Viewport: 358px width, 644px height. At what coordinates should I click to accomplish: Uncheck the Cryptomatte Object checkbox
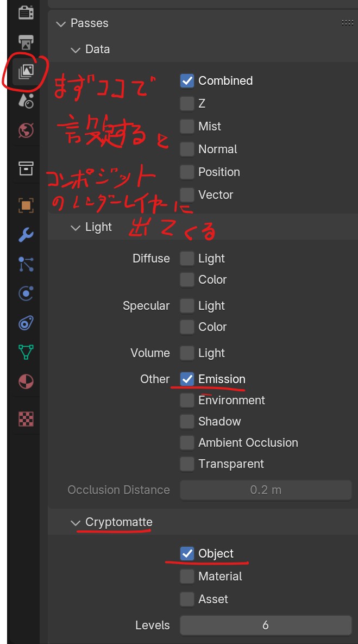click(x=187, y=553)
